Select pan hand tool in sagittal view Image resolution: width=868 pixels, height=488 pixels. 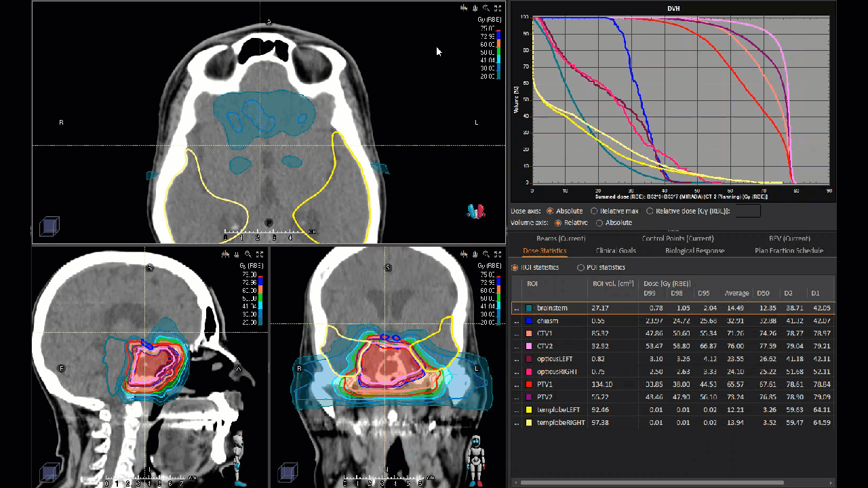pyautogui.click(x=237, y=253)
